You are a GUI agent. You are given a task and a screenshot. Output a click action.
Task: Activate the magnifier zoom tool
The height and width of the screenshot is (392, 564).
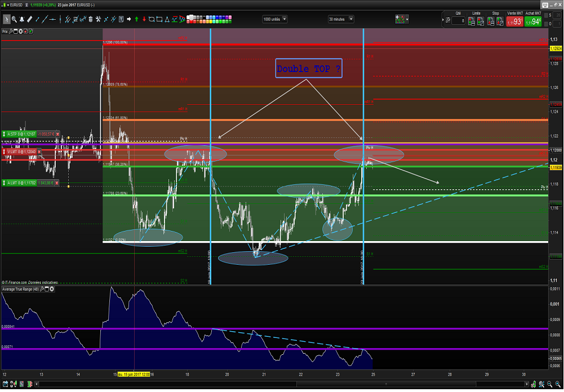(15, 19)
